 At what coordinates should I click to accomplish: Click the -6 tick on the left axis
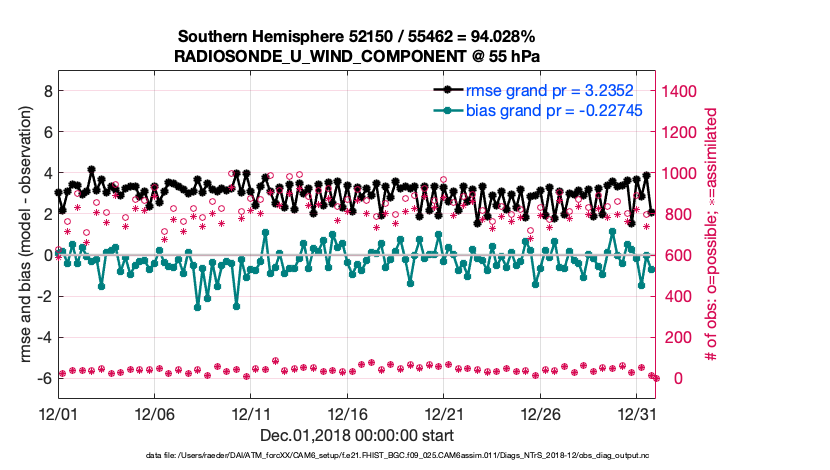tap(42, 378)
